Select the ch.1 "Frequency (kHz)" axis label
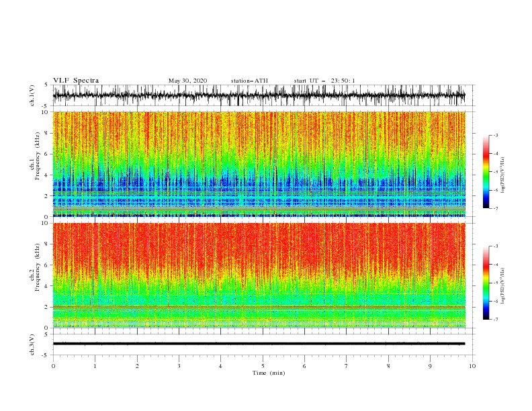Screen dimensions: 532x411 (x=37, y=156)
